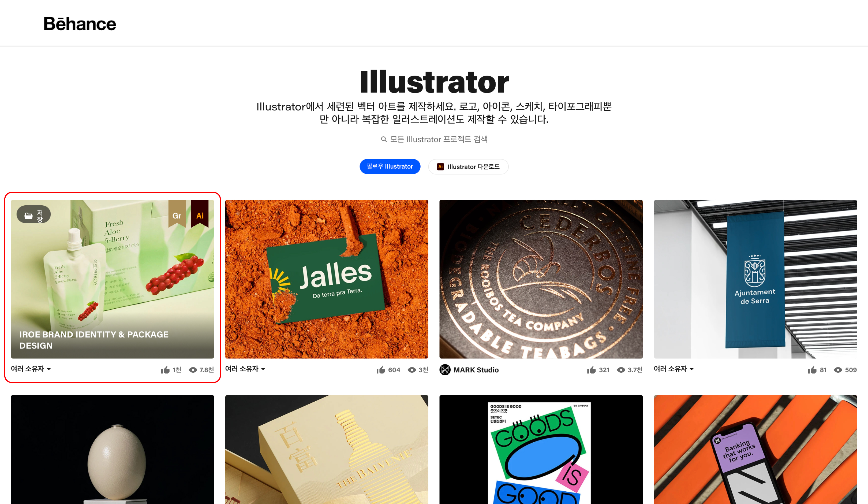Viewport: 868px width, 504px height.
Task: Open the GOODS IS GOOD poster thumbnail
Action: [541, 450]
